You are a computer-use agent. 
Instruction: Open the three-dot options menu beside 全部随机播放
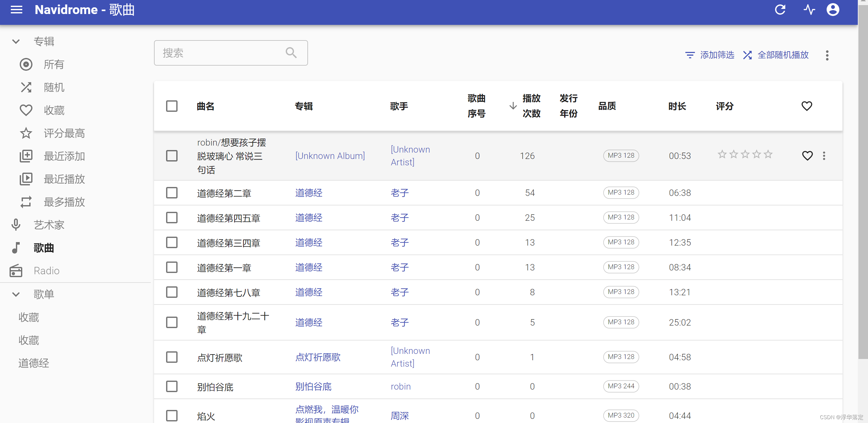[x=827, y=55]
